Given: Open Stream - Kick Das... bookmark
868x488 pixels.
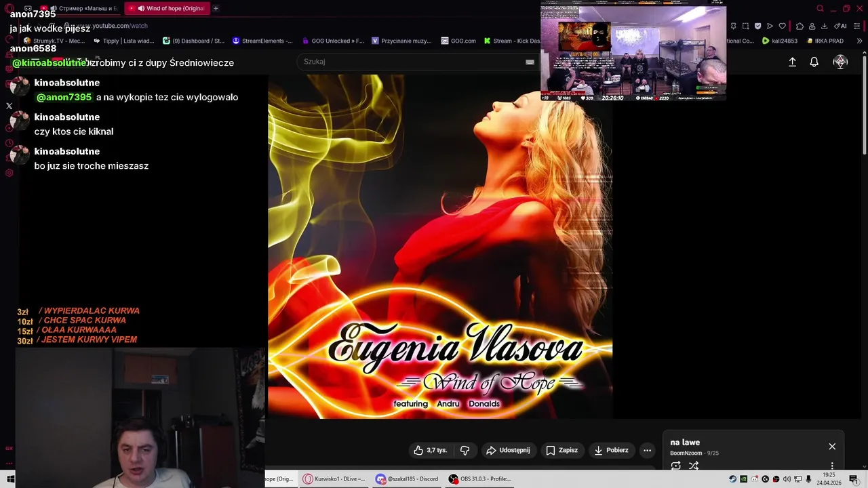Looking at the screenshot, I should tap(512, 41).
